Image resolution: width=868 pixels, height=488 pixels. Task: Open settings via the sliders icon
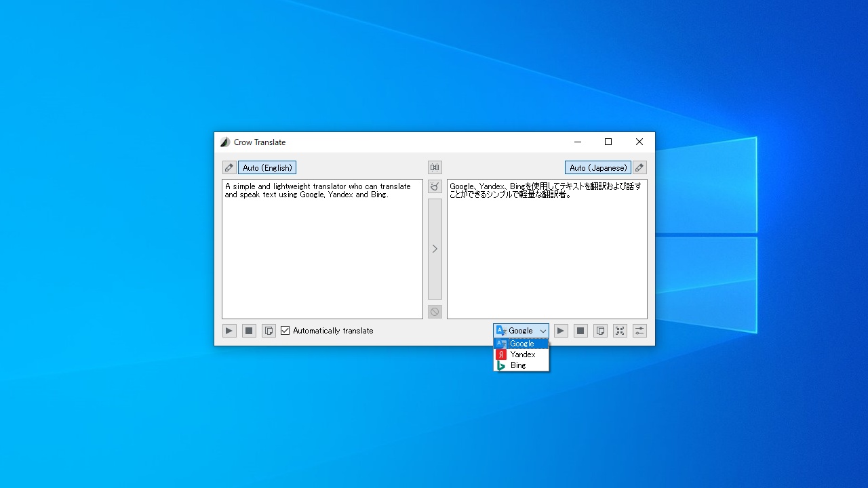(x=639, y=331)
